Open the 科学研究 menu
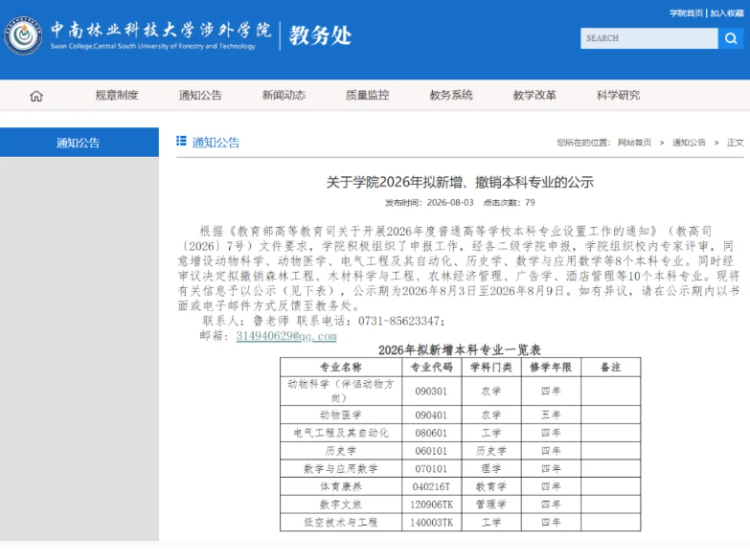The width and height of the screenshot is (750, 560). (x=618, y=95)
